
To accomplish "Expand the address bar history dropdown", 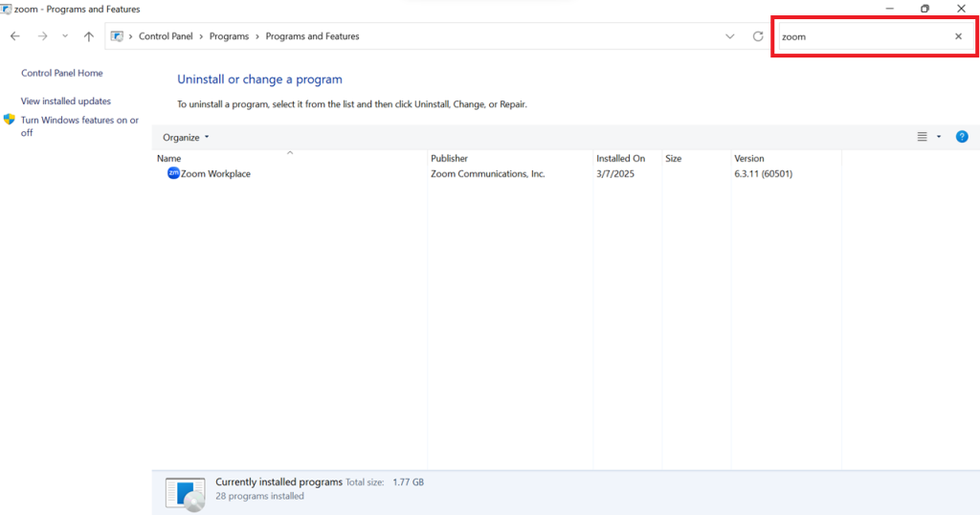I will (730, 36).
